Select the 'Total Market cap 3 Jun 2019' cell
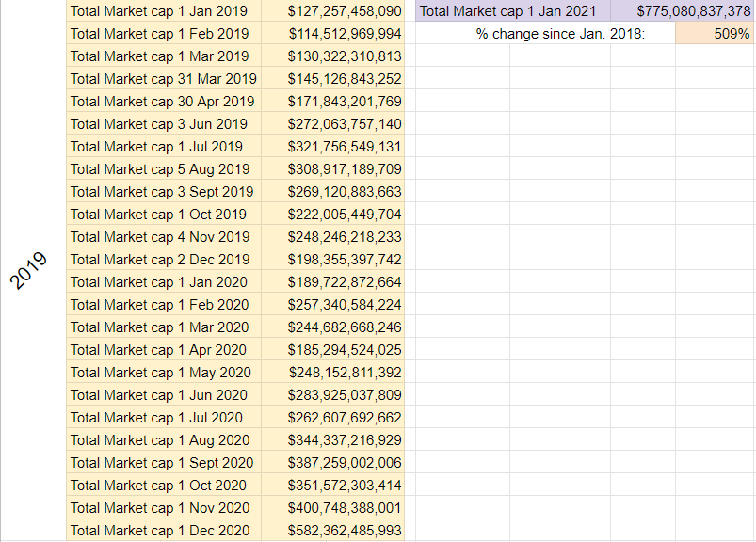The width and height of the screenshot is (756, 542). coord(164,124)
